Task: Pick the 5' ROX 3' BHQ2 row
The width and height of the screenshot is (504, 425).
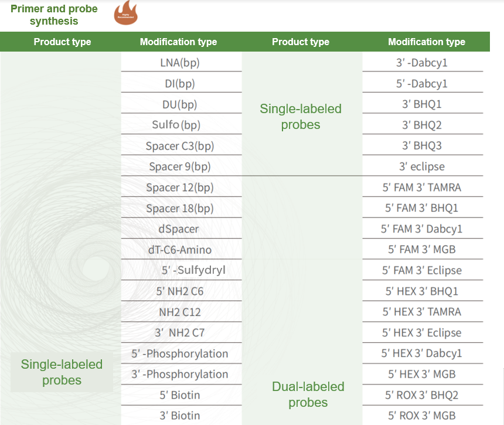Action: [423, 395]
